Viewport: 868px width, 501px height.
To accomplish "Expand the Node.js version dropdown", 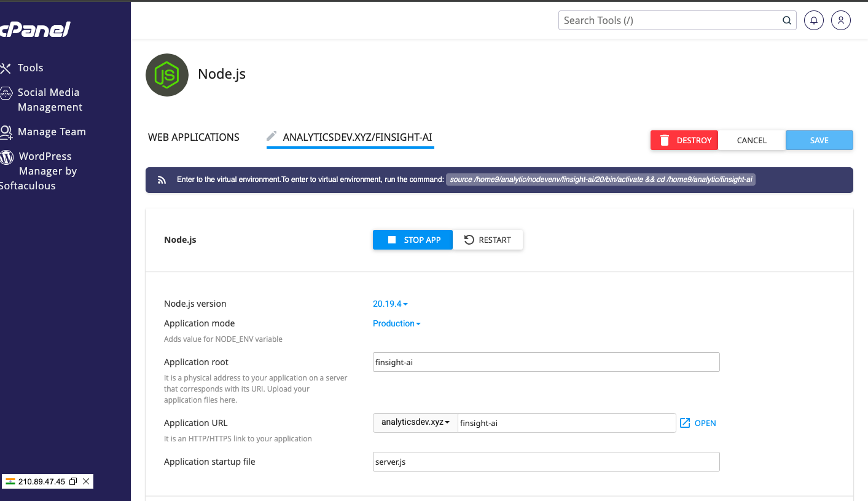I will [x=390, y=304].
